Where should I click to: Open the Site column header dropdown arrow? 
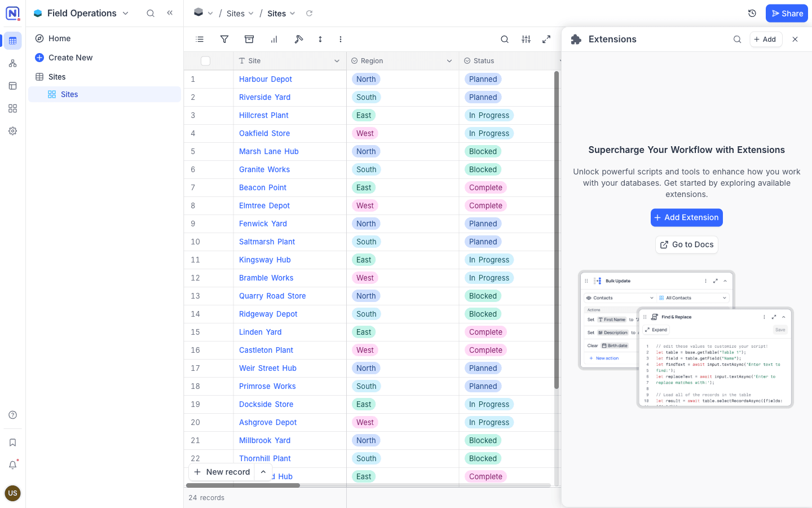[337, 61]
